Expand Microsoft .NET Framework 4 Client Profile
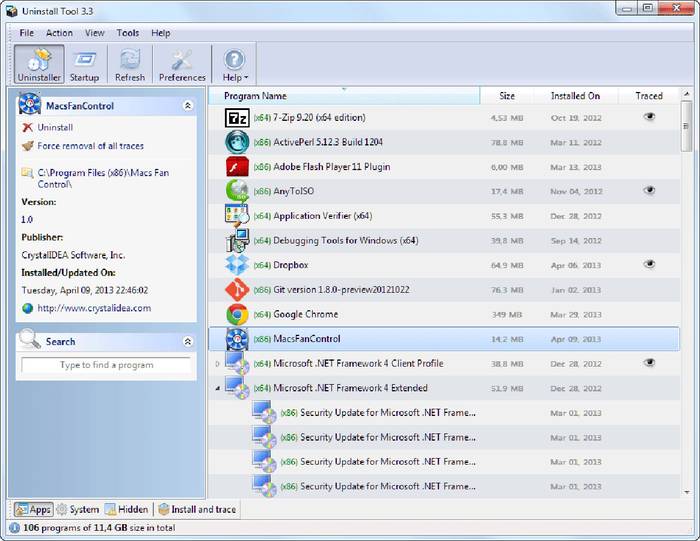This screenshot has width=700, height=541. pyautogui.click(x=217, y=364)
